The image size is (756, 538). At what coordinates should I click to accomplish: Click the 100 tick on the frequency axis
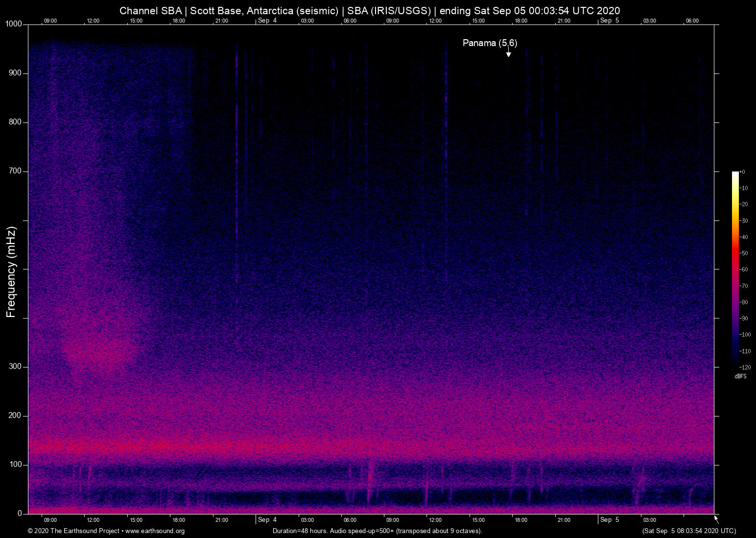click(15, 465)
